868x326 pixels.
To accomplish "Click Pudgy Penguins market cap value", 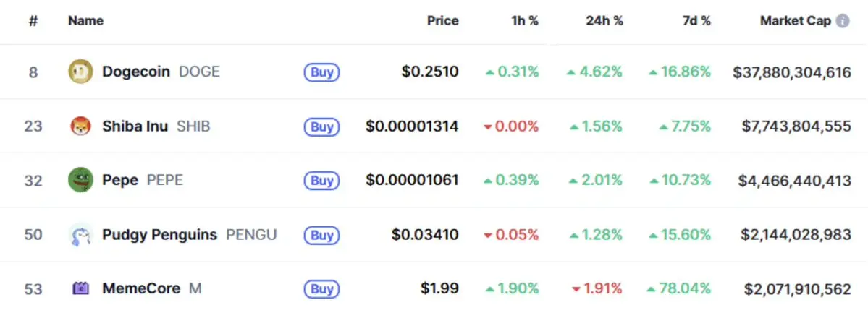I will click(796, 235).
